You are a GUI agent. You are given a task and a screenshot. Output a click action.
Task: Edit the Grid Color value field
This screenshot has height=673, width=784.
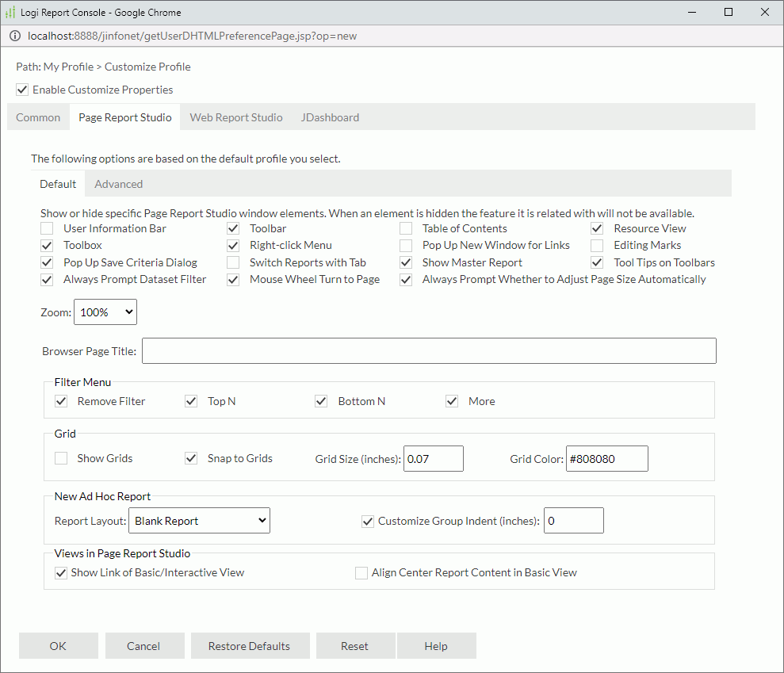point(606,458)
